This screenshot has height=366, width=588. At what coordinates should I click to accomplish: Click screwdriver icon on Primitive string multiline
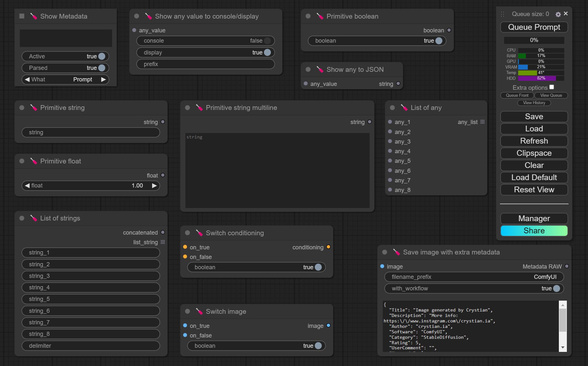pyautogui.click(x=199, y=108)
